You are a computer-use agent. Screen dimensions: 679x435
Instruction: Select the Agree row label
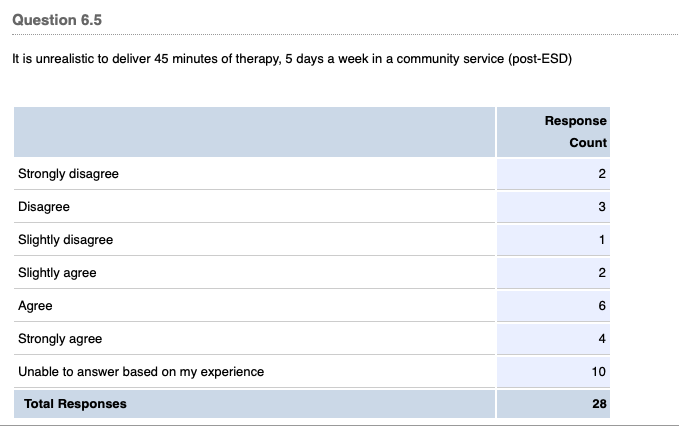click(x=35, y=306)
